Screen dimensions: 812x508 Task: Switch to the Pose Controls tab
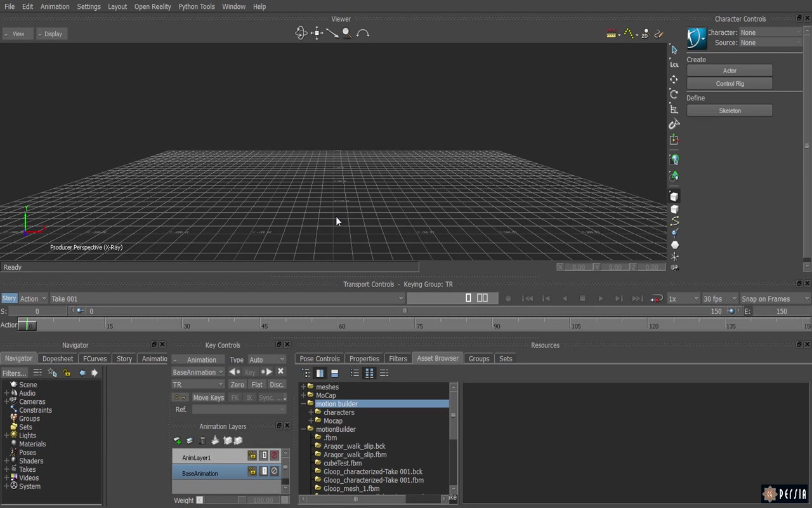click(x=319, y=358)
